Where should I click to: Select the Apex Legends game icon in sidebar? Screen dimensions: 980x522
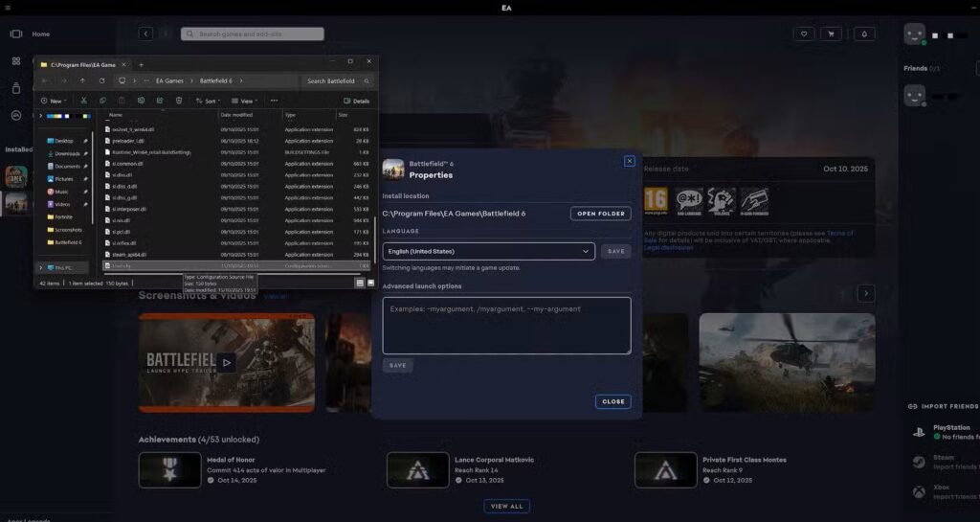16,177
